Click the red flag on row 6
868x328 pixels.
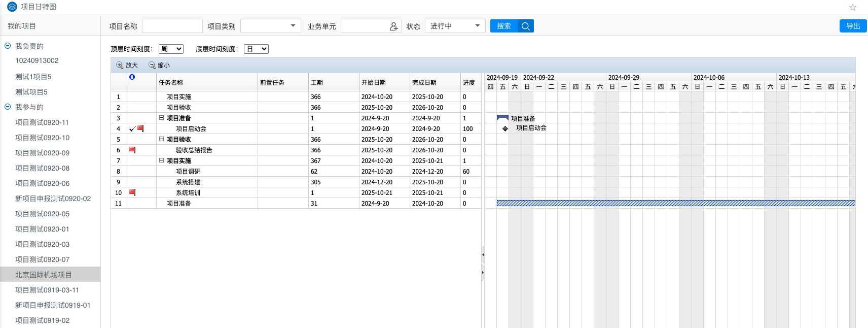click(132, 150)
